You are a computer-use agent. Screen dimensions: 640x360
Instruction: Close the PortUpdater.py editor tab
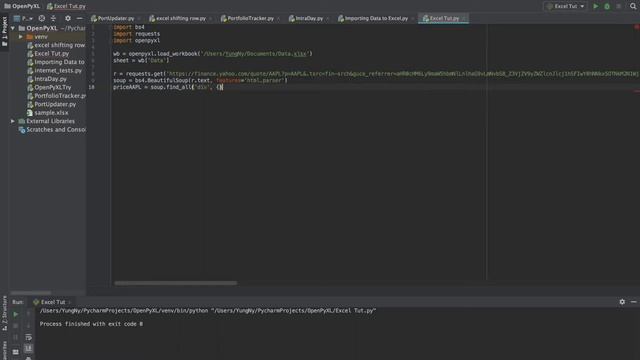tap(139, 19)
